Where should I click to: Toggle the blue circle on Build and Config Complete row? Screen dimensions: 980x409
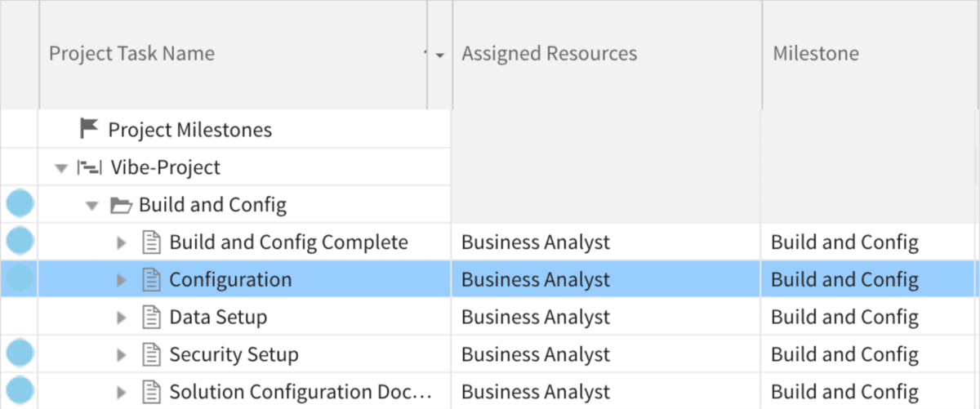coord(20,241)
